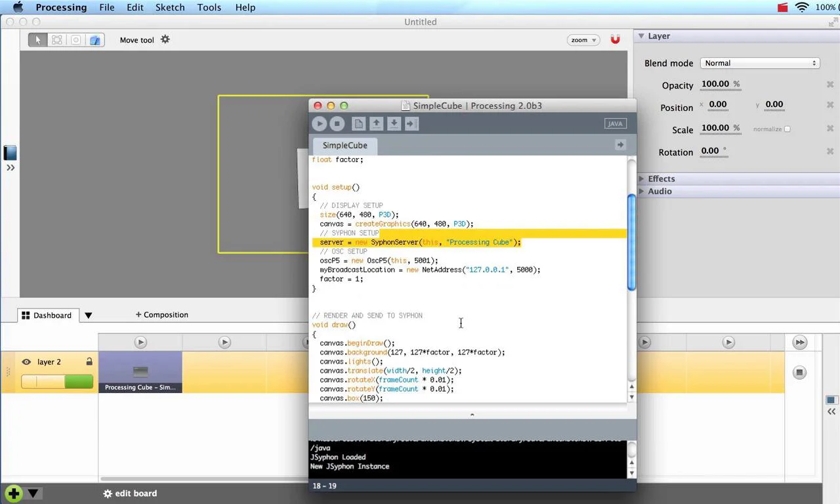The width and height of the screenshot is (840, 504).
Task: Open Move tool settings gear
Action: (165, 39)
